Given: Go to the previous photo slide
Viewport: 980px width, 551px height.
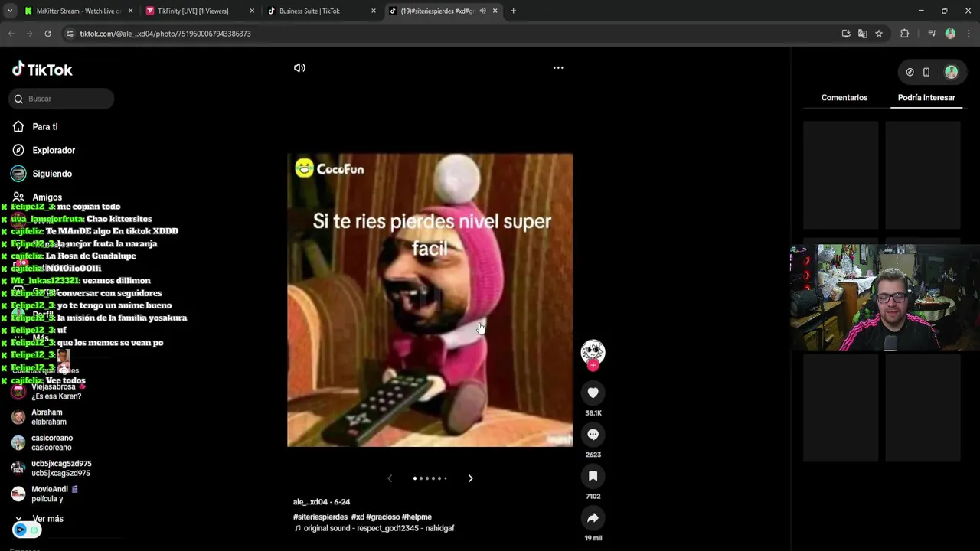Looking at the screenshot, I should pyautogui.click(x=390, y=478).
